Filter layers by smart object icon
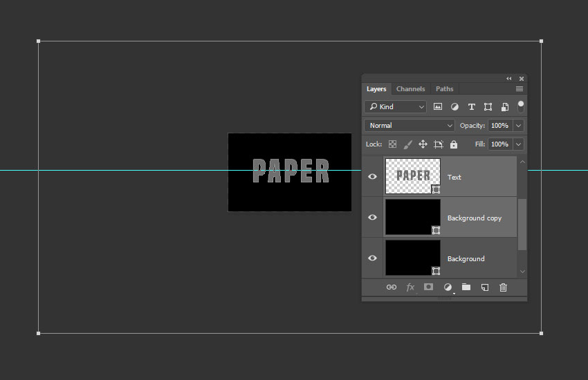 coord(505,106)
